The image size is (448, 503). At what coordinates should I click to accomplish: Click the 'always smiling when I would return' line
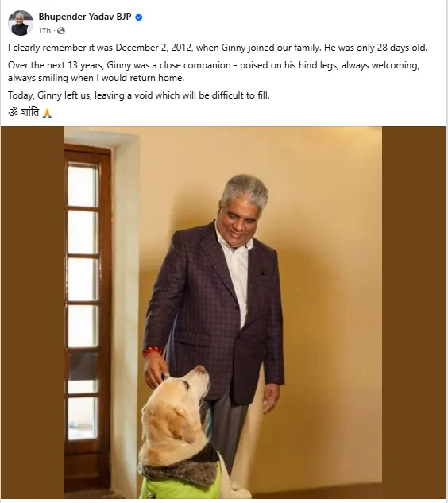(96, 78)
